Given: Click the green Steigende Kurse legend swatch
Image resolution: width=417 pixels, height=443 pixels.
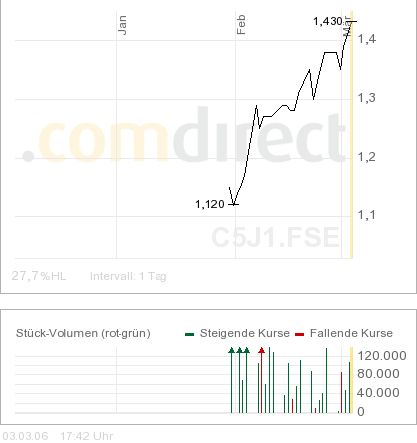Looking at the screenshot, I should (x=190, y=334).
